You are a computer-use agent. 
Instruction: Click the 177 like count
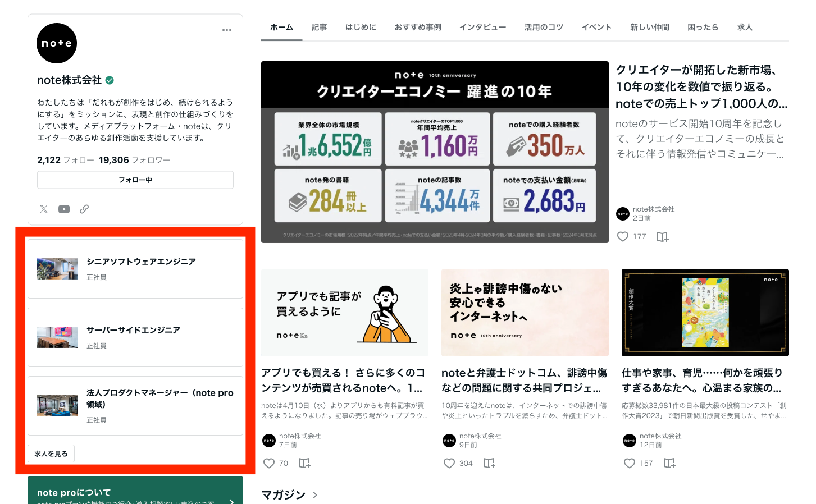[x=640, y=237]
